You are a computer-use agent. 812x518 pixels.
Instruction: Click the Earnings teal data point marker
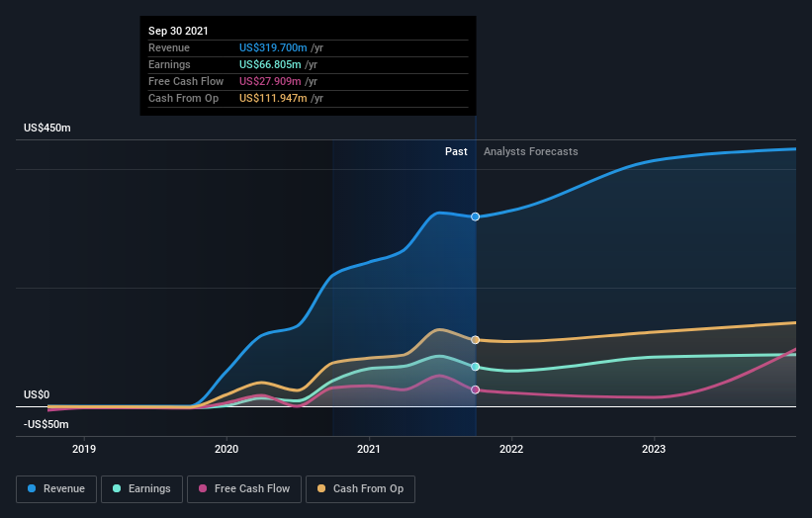(x=475, y=367)
